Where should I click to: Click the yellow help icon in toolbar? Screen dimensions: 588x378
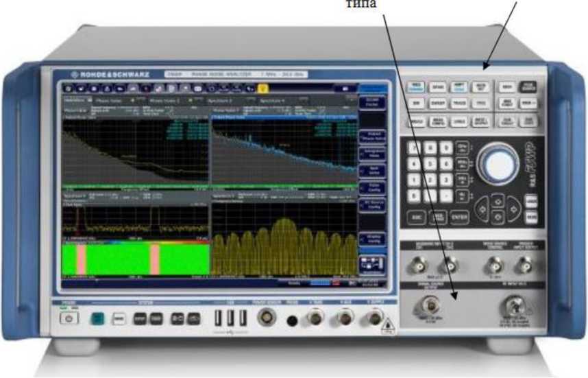(263, 88)
